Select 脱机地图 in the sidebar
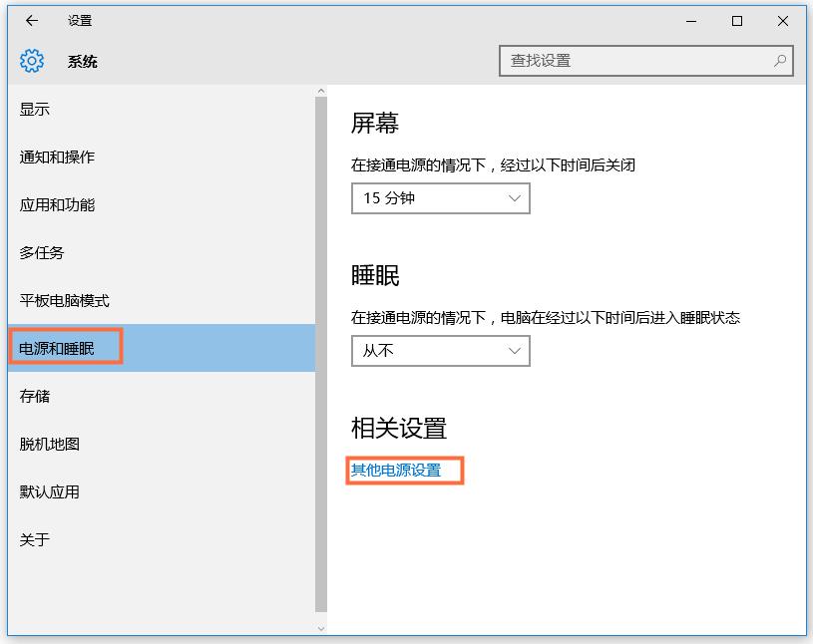Viewport: 813px width, 644px height. tap(46, 444)
